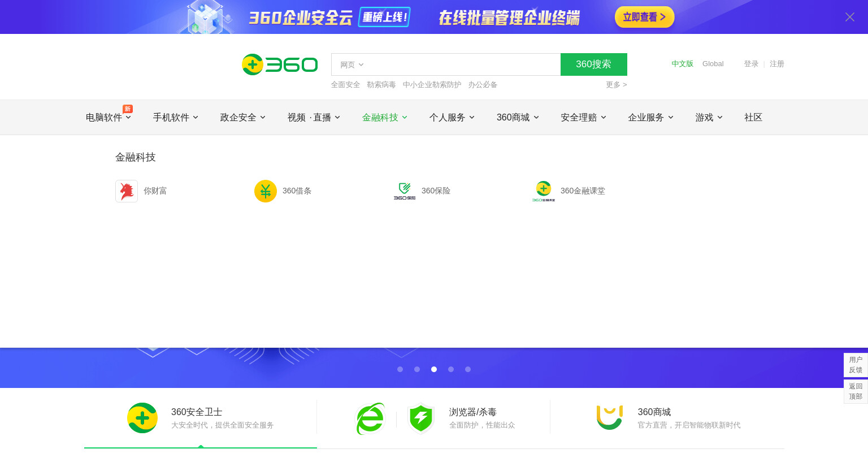Expand the 安全理赔 menu
The image size is (868, 466).
coord(584,117)
